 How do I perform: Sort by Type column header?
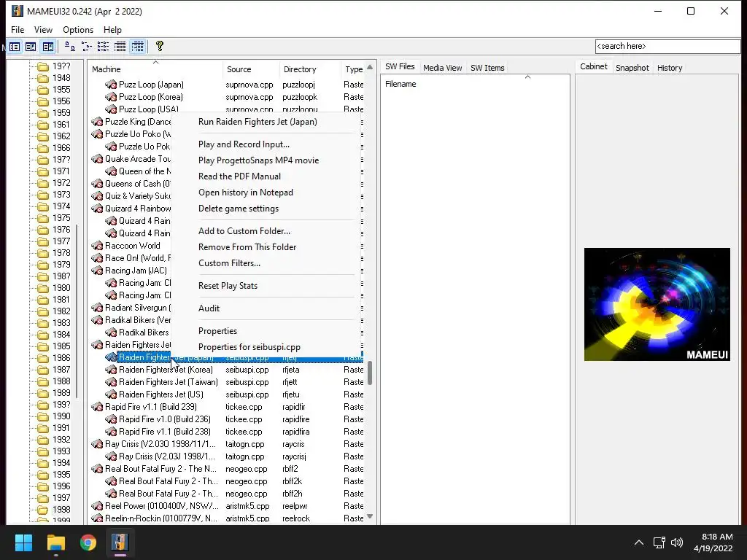(353, 69)
